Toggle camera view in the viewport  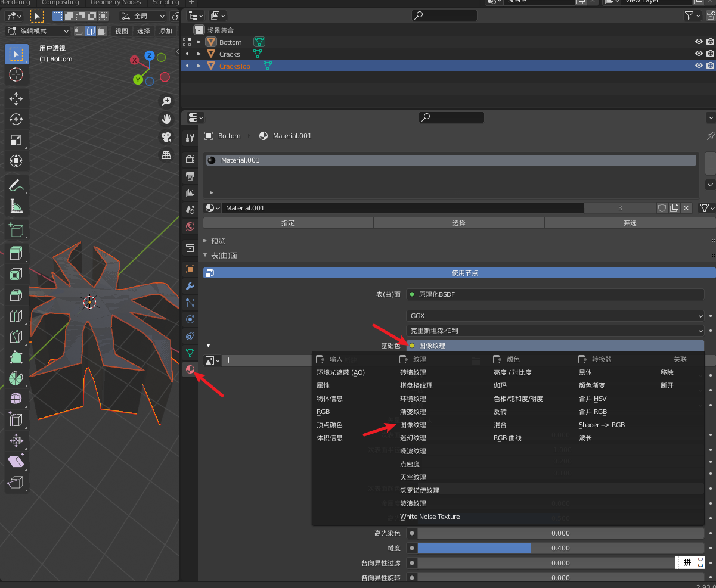pyautogui.click(x=167, y=137)
